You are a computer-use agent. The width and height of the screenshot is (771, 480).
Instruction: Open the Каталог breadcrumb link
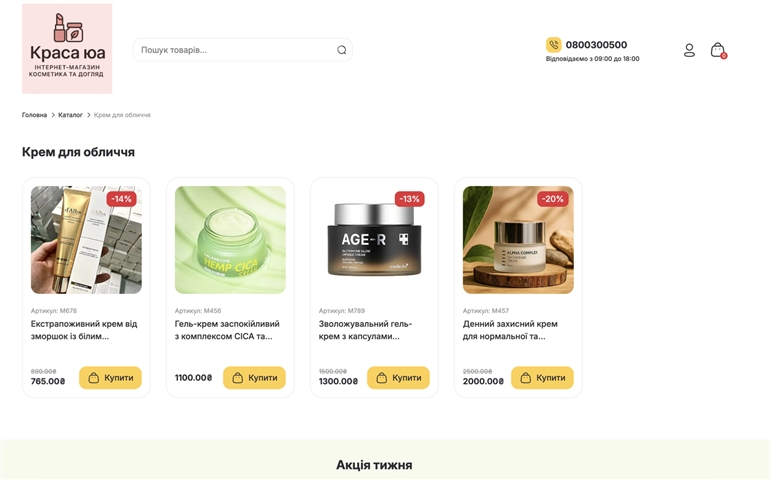coord(70,115)
